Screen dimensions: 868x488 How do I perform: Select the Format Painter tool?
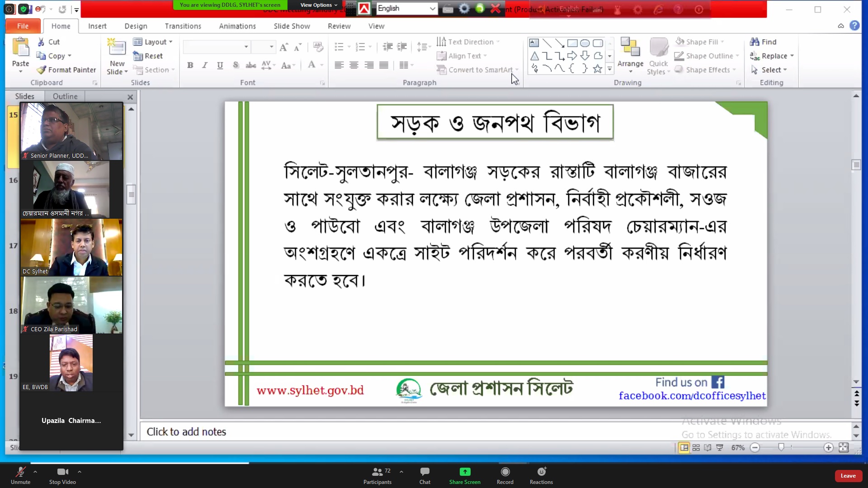pyautogui.click(x=66, y=70)
